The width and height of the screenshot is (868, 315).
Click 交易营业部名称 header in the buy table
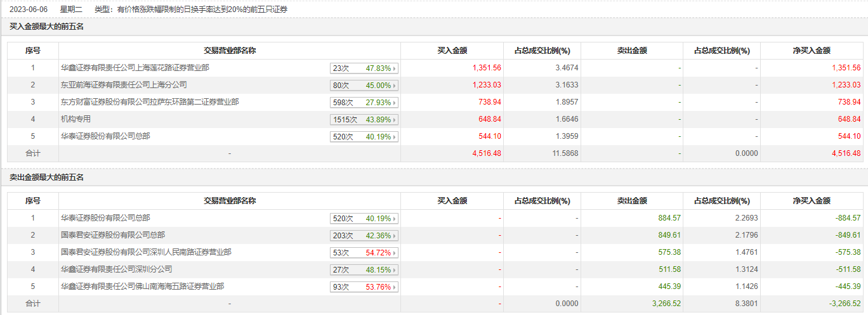(230, 51)
